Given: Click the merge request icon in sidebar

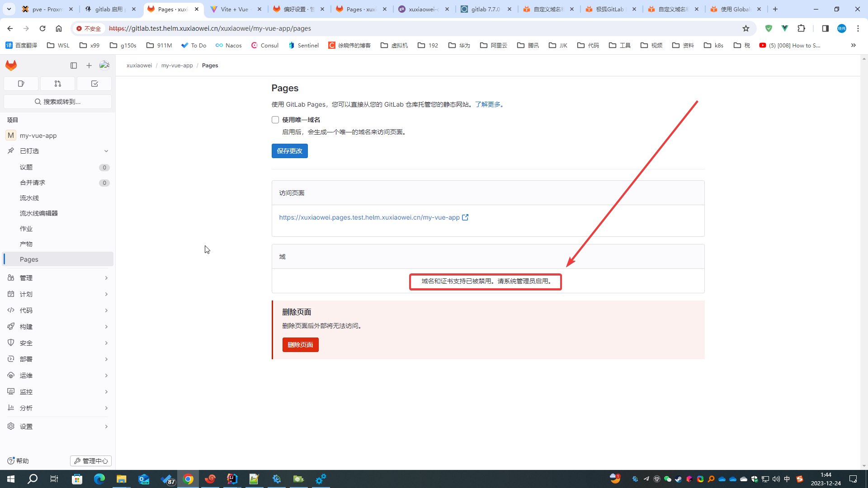Looking at the screenshot, I should pos(57,84).
